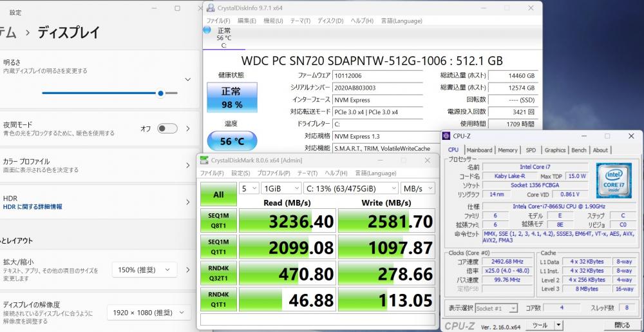Open the test count dropdown showing 5
This screenshot has height=332, width=644.
coord(249,188)
